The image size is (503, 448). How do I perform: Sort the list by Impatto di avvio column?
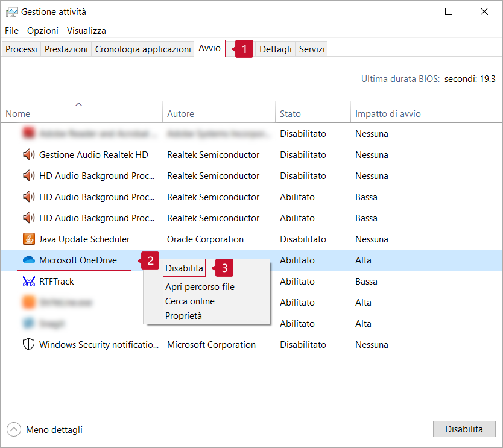[388, 113]
